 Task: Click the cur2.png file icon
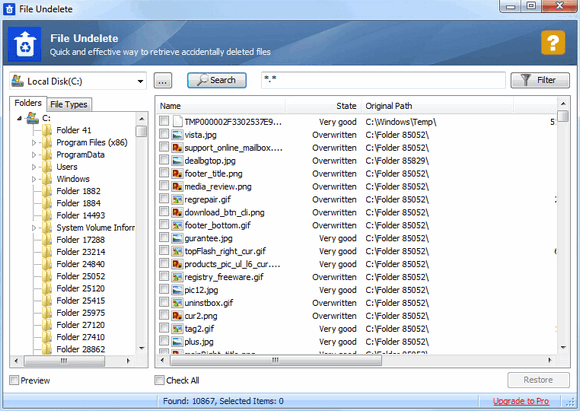click(178, 316)
